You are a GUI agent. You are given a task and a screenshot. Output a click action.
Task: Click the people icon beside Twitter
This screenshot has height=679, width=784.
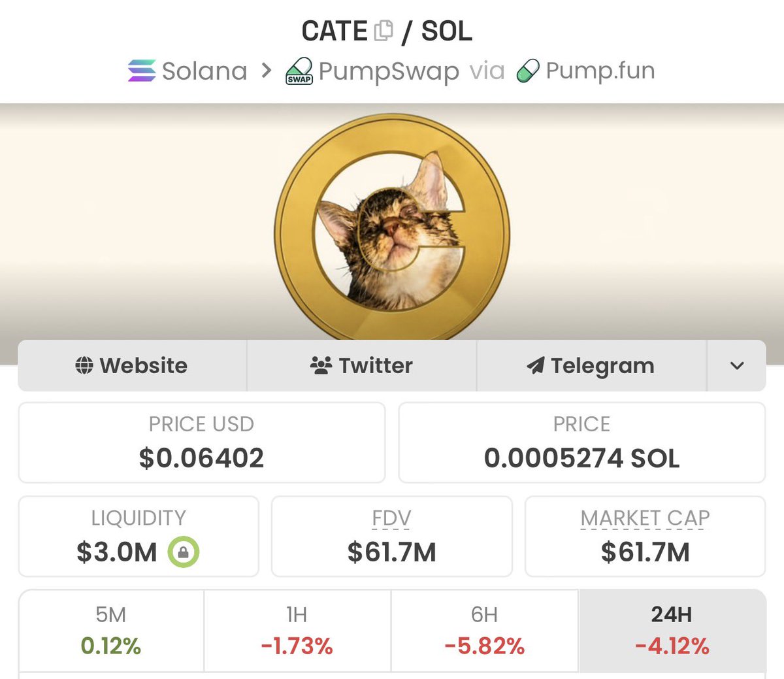pyautogui.click(x=321, y=365)
